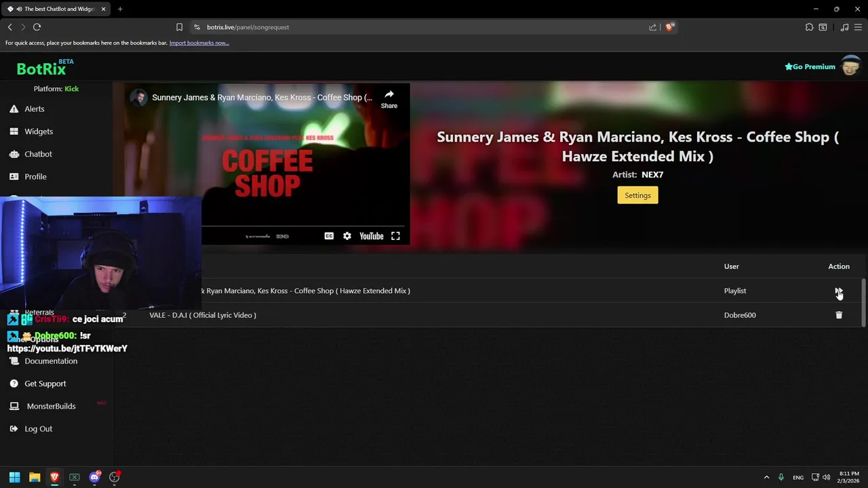Click the yellow Settings button

[x=637, y=195]
